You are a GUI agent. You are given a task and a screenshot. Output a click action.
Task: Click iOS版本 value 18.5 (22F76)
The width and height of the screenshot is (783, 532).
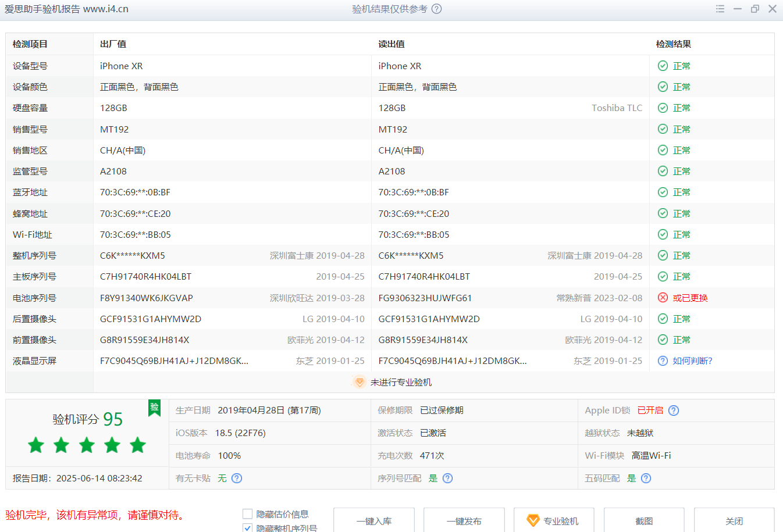coord(240,433)
